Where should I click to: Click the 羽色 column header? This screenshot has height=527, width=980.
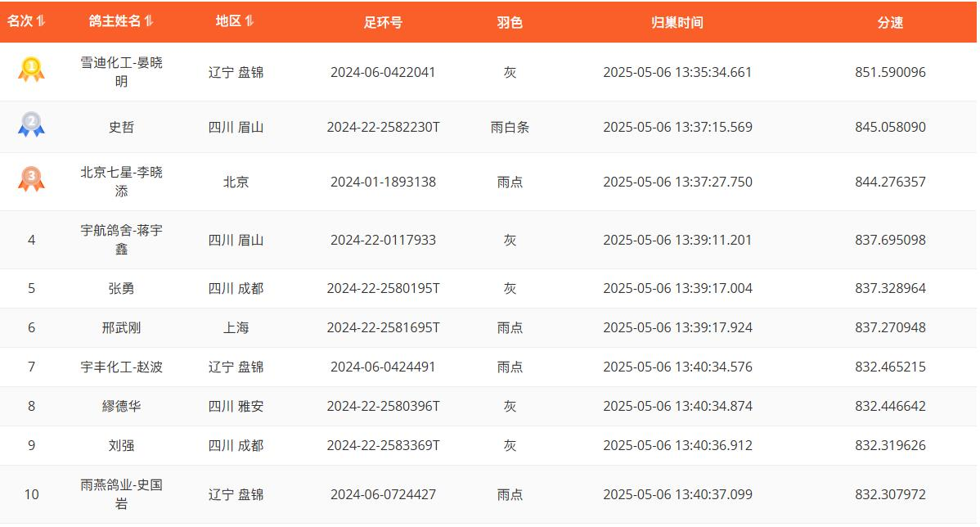click(510, 22)
